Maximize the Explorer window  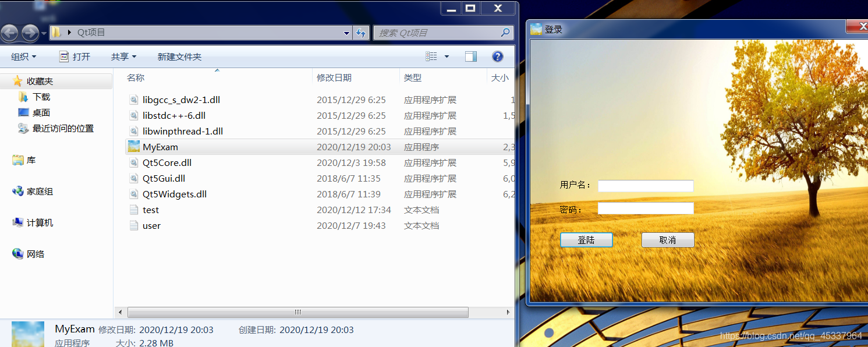pos(470,8)
